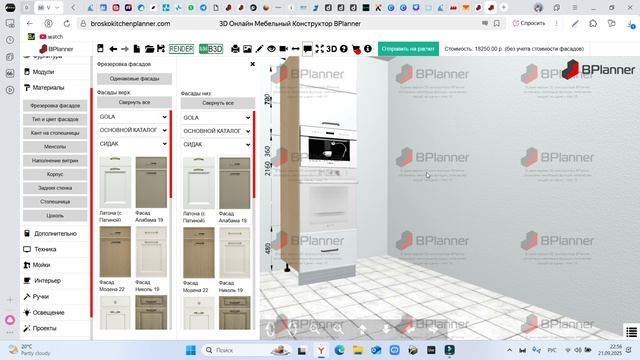This screenshot has height=360, width=640.
Task: Open ОСНОВНОЙ КАТАЛОГ dropdown in lower facades
Action: (x=217, y=131)
